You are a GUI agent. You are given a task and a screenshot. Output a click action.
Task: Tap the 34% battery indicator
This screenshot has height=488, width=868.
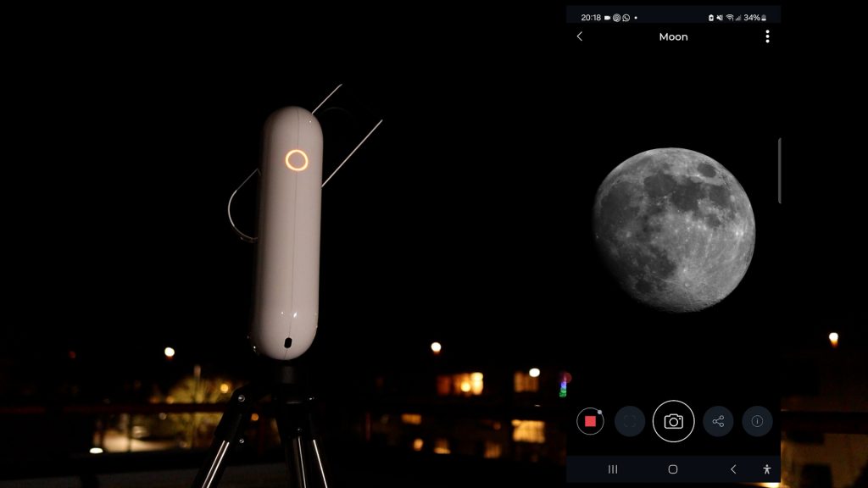pyautogui.click(x=755, y=18)
